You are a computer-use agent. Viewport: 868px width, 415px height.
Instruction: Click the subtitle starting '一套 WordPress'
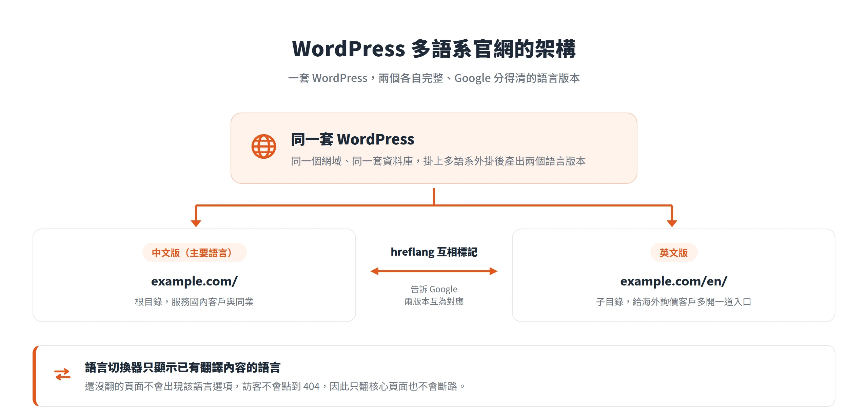434,78
